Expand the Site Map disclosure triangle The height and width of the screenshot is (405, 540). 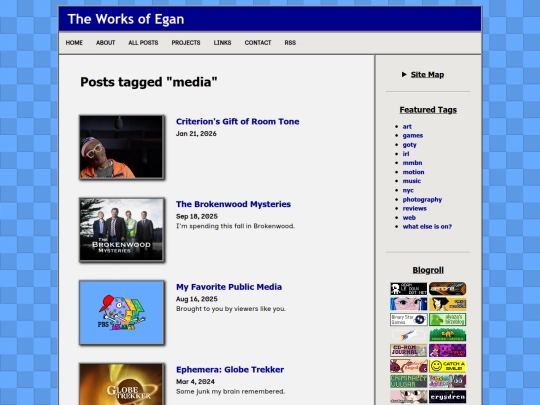click(404, 74)
